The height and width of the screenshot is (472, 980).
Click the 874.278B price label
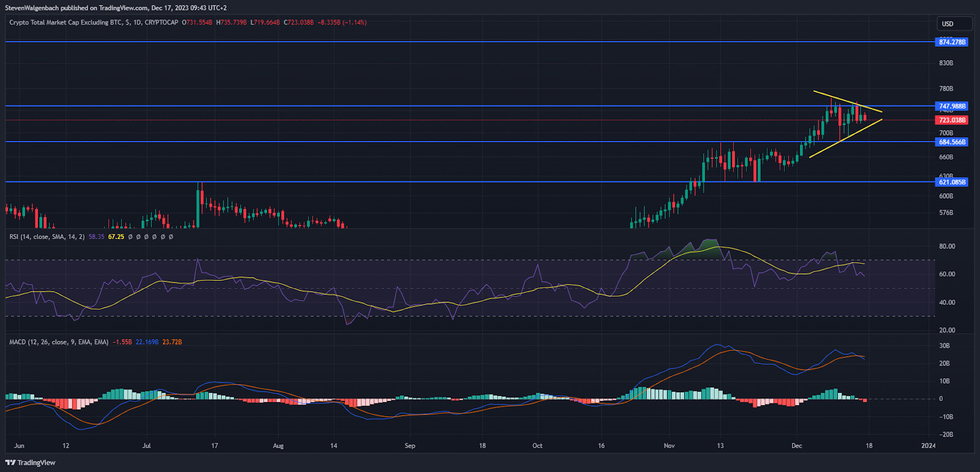click(952, 42)
